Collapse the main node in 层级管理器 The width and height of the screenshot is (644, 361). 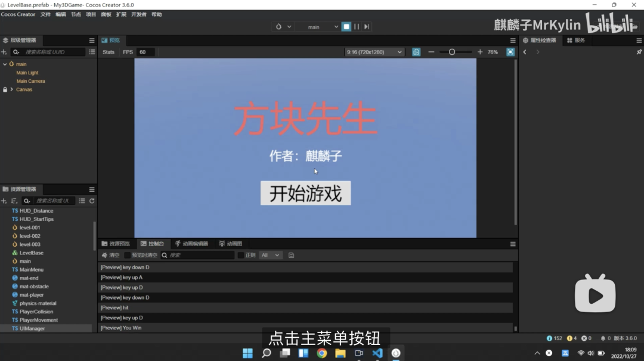point(5,64)
